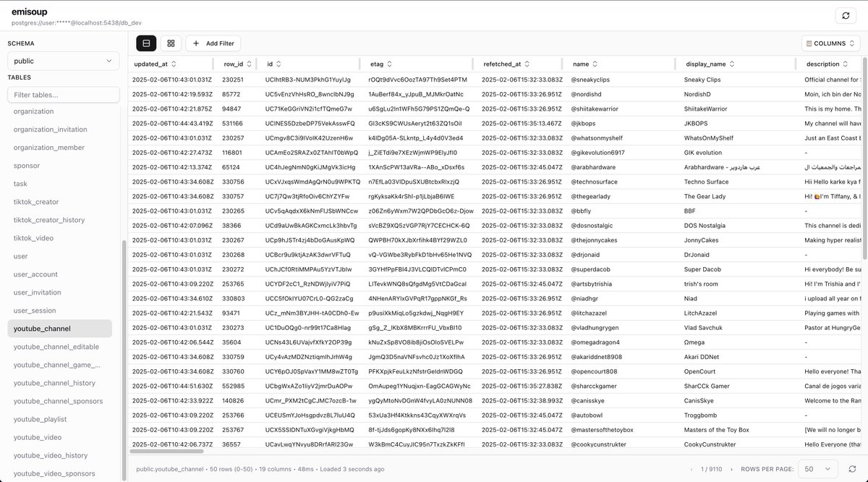The width and height of the screenshot is (868, 482).
Task: Select the row view icon
Action: pos(145,43)
